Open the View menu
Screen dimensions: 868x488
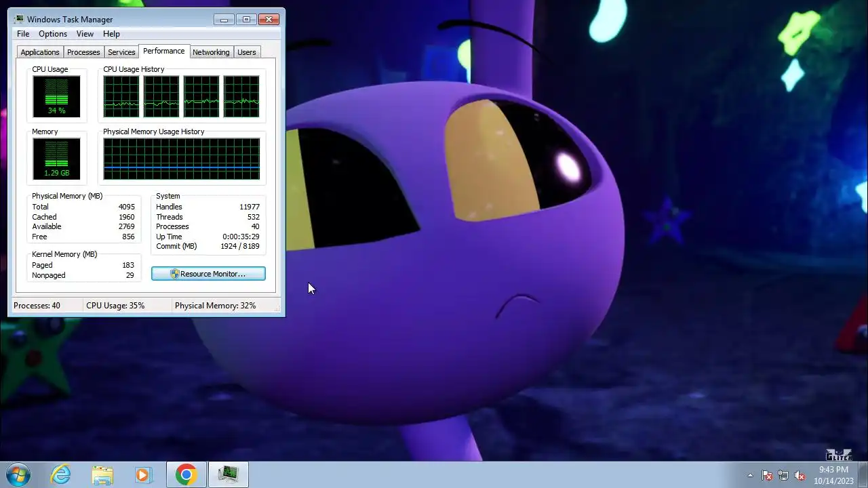[x=85, y=34]
